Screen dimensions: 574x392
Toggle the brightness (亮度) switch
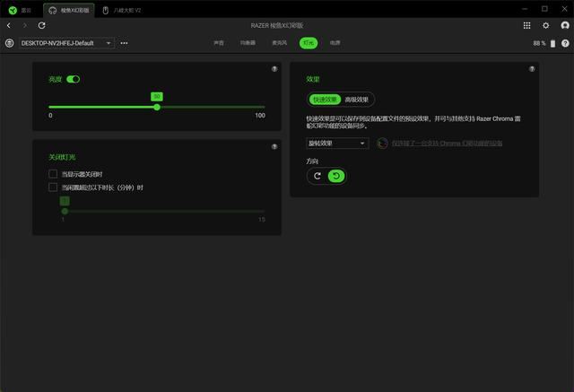74,79
